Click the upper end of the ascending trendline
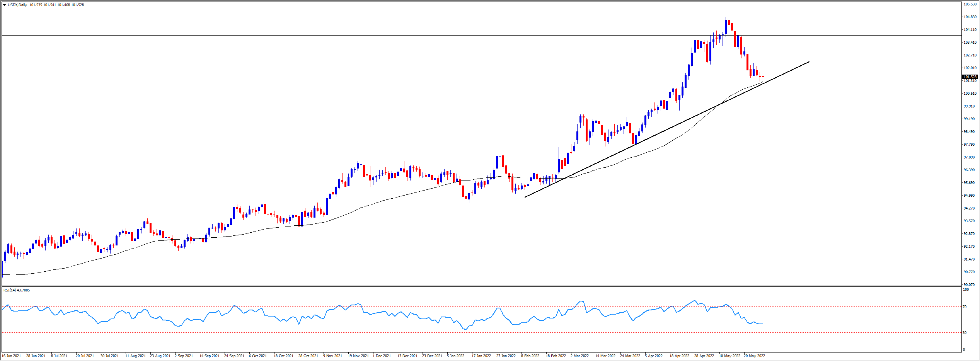The height and width of the screenshot is (361, 980). coord(809,62)
